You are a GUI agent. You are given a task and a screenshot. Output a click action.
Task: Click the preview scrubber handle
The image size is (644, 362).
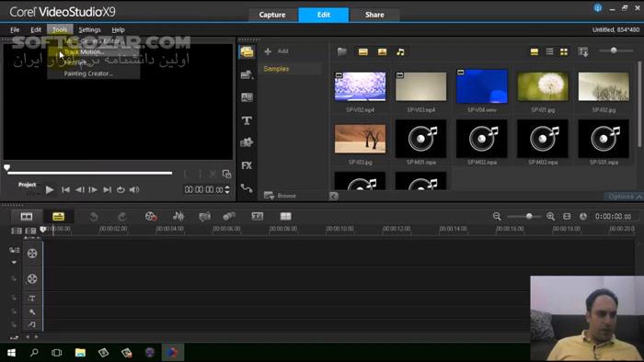[7, 167]
